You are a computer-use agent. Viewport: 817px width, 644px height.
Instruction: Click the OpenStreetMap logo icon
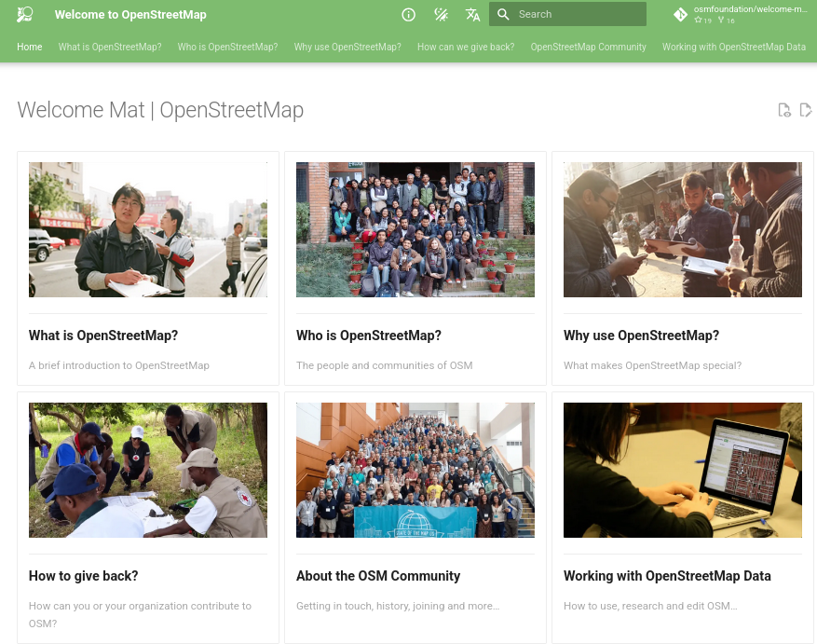click(25, 15)
